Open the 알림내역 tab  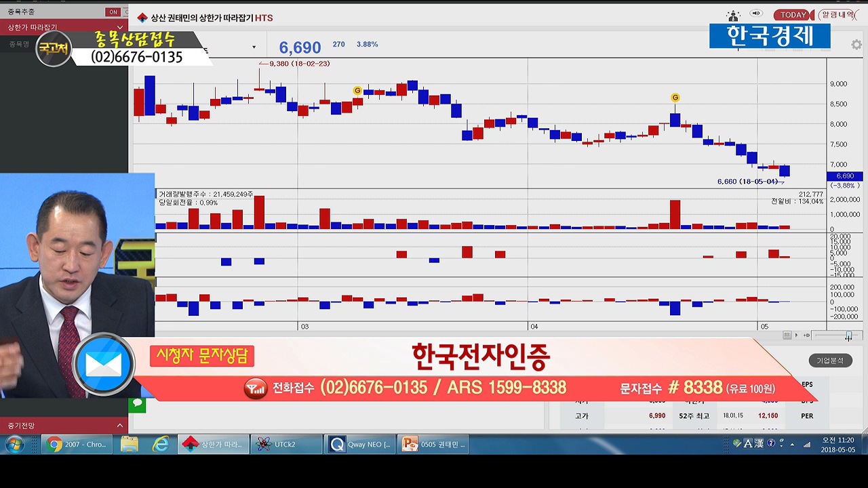(x=838, y=15)
